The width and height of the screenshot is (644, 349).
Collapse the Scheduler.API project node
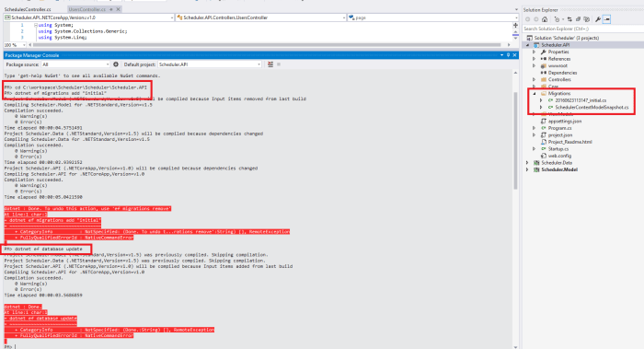[x=528, y=45]
